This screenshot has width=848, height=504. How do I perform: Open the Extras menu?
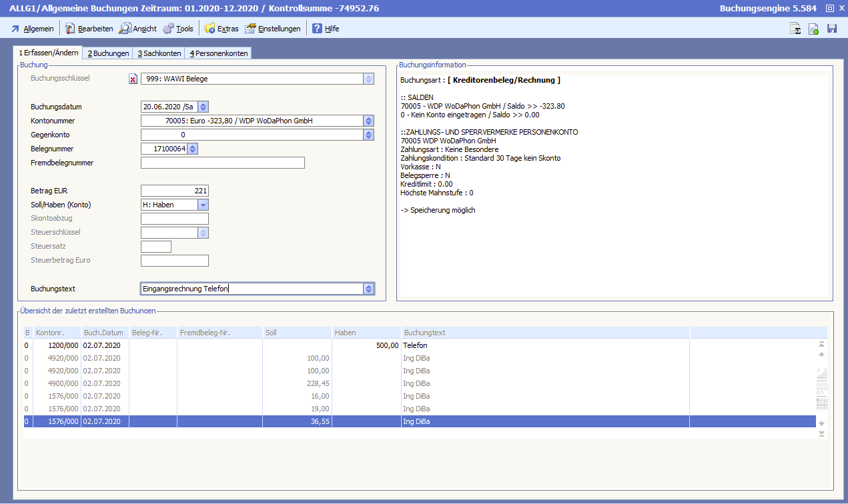pos(222,29)
